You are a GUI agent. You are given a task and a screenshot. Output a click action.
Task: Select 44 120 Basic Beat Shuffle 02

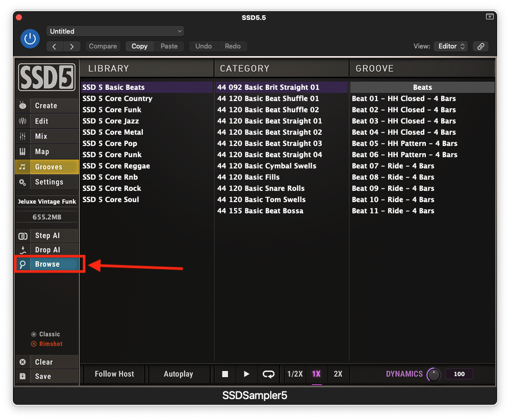coord(282,110)
